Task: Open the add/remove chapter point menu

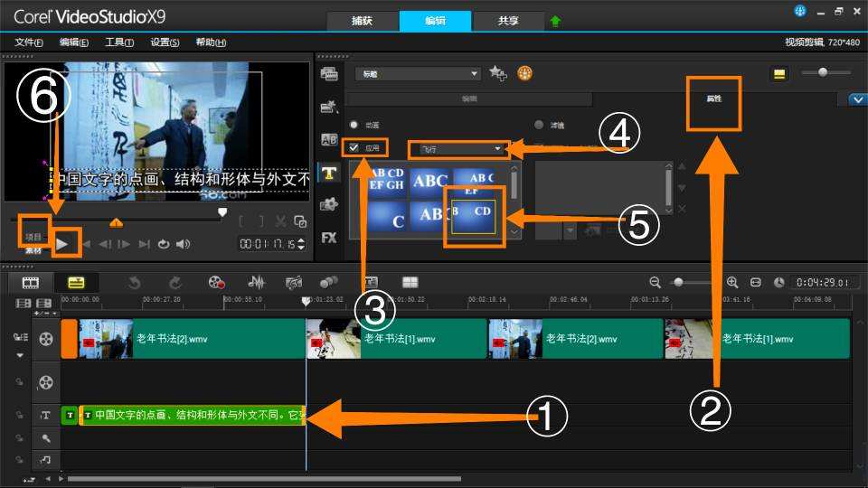Action: (44, 314)
